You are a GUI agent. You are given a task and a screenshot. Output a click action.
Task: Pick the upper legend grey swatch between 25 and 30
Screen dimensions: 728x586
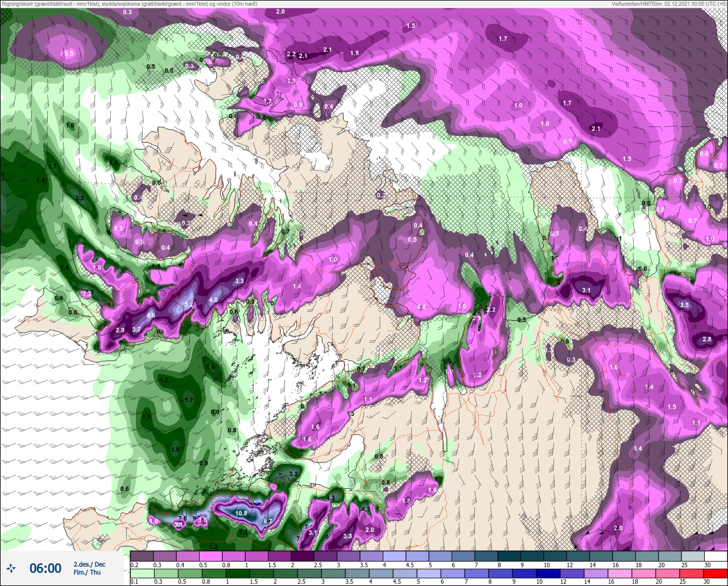click(693, 556)
